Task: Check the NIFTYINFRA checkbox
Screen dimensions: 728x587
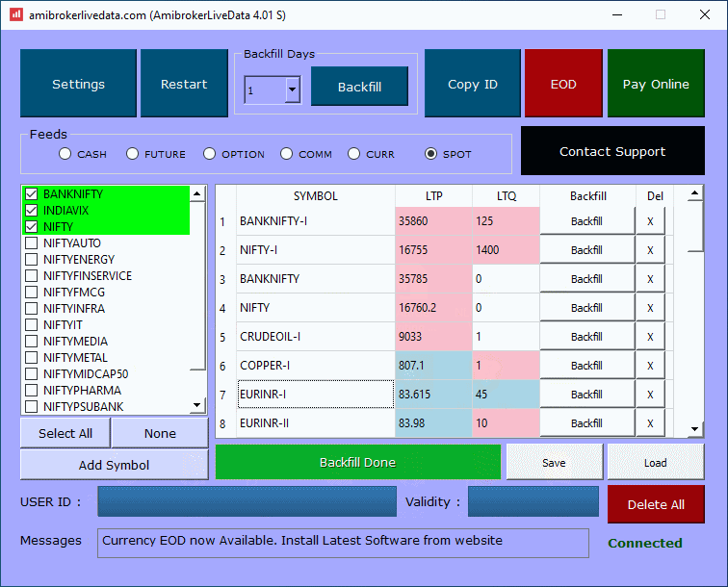Action: point(31,308)
